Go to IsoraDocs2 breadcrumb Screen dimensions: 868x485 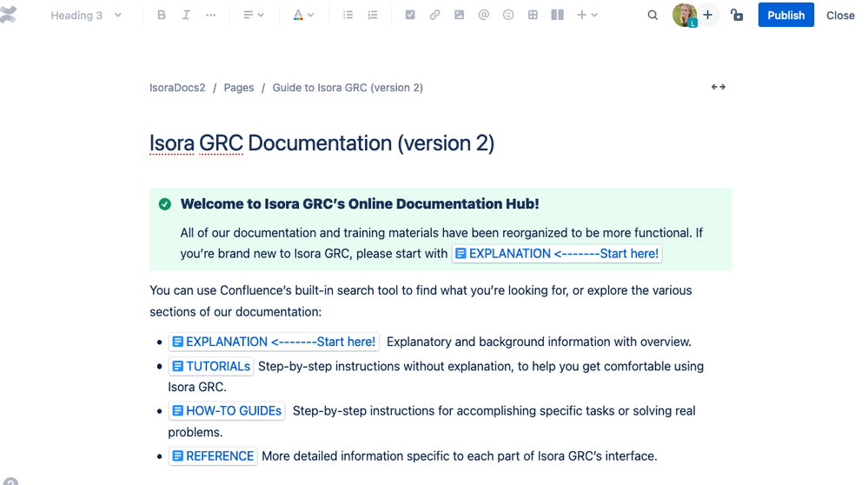[x=177, y=88]
